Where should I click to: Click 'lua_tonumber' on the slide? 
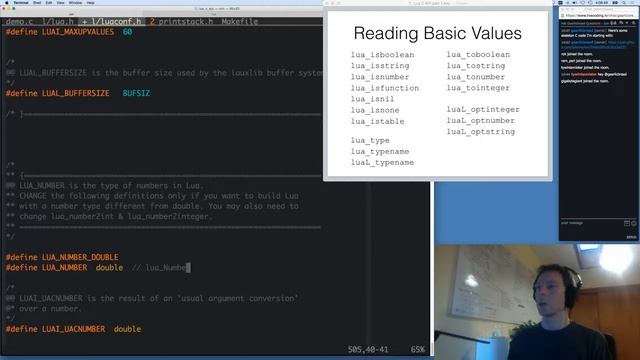tap(476, 77)
